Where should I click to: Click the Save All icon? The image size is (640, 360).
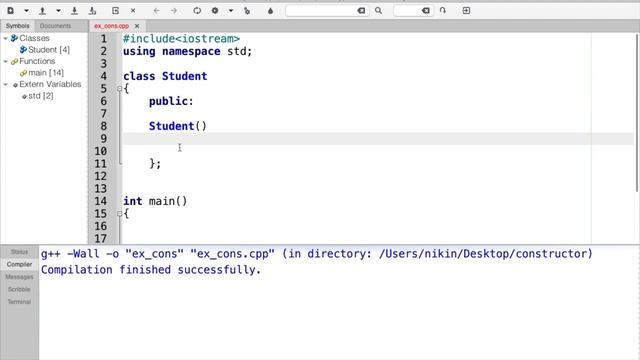click(93, 11)
